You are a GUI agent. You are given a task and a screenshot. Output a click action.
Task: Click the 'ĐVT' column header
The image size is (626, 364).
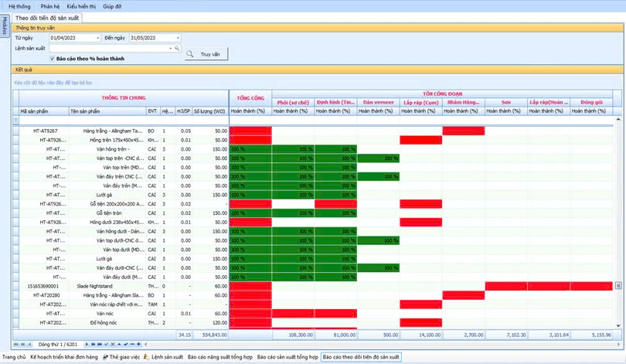pos(153,111)
